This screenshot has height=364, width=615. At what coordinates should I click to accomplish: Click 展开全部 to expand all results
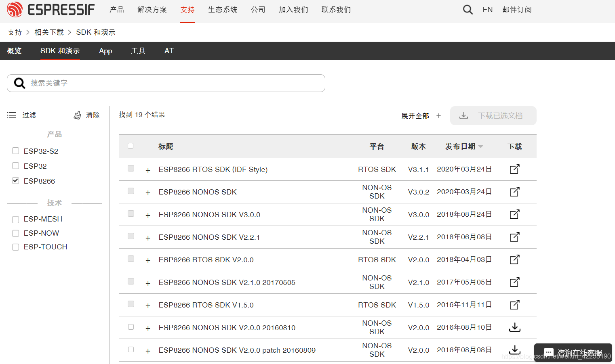click(415, 115)
